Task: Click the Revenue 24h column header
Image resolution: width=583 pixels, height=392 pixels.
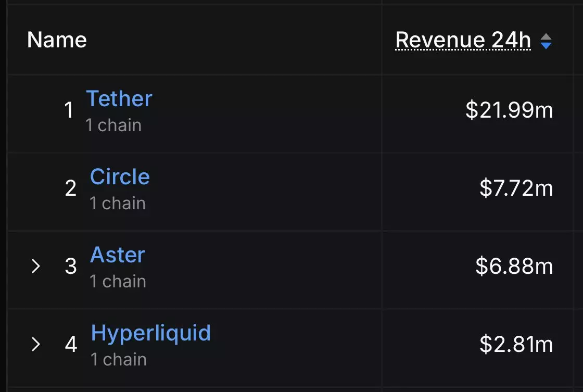Action: [463, 40]
